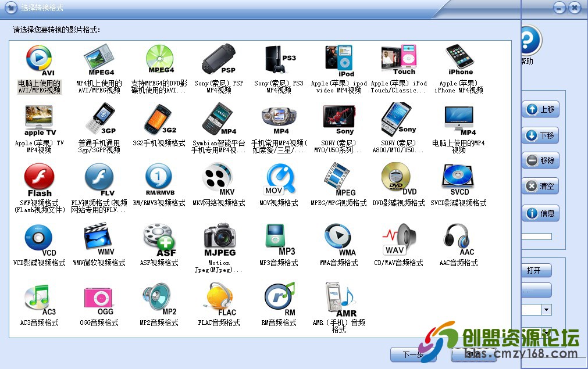The image size is (588, 369).
Task: Open folder using 打开 button in background window
Action: pos(536,270)
